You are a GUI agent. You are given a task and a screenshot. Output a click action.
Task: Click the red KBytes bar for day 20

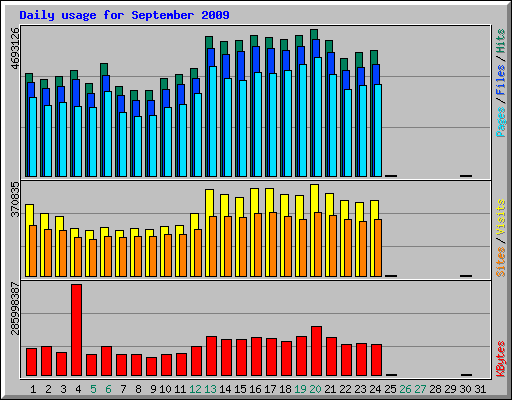[x=316, y=351]
